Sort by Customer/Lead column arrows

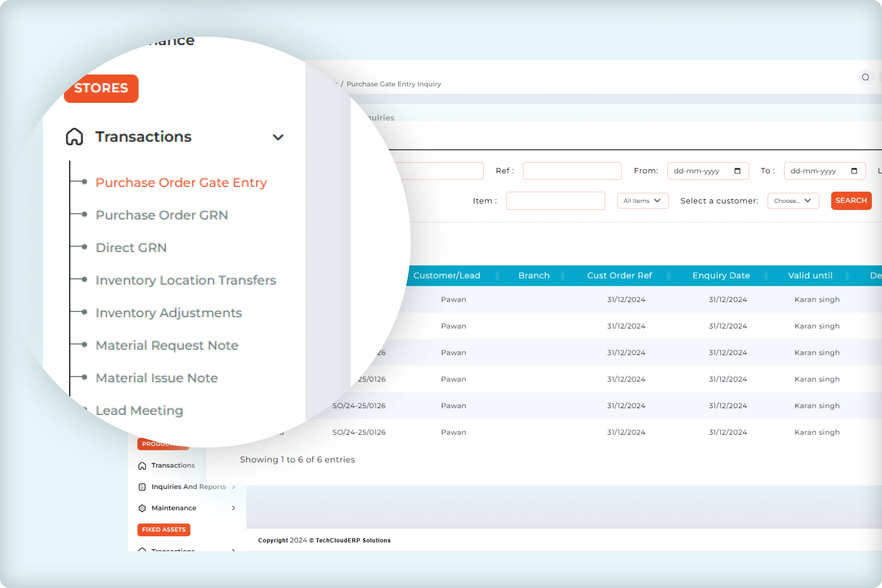tap(497, 276)
